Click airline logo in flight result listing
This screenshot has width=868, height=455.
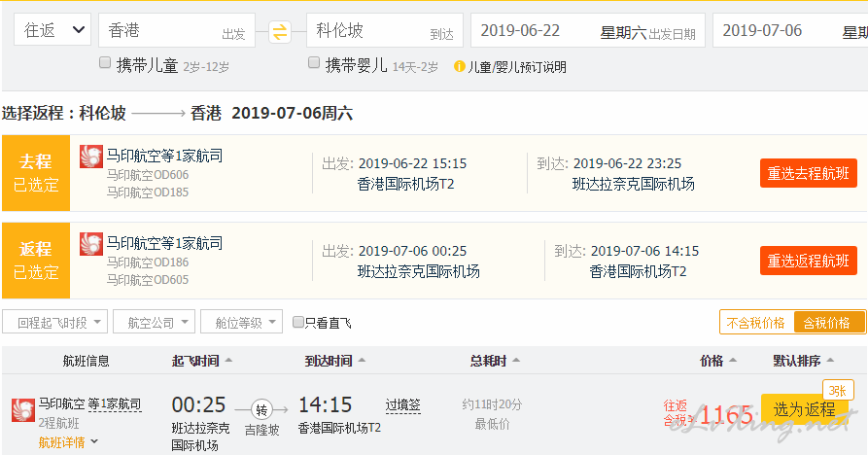23,410
